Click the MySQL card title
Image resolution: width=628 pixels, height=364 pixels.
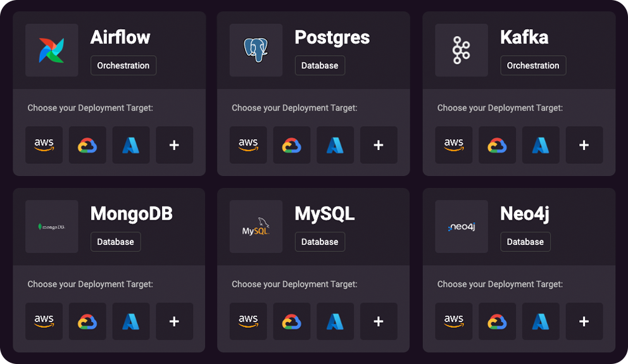click(x=324, y=214)
